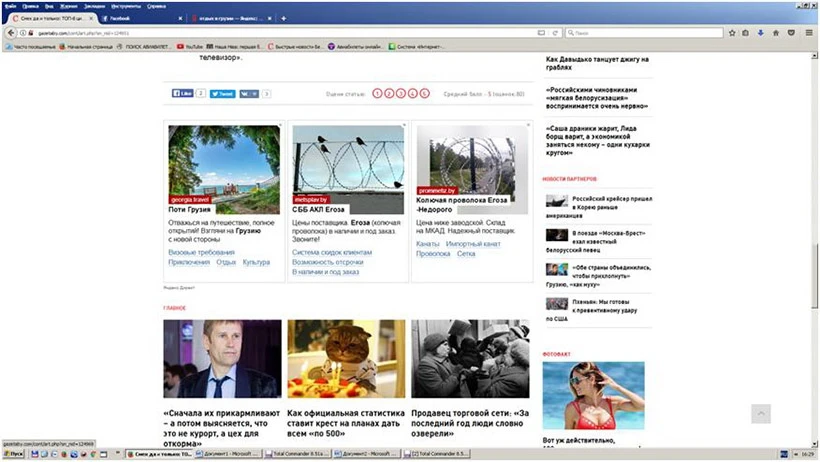Rate the article with score 4
820x462 pixels.
pyautogui.click(x=413, y=93)
